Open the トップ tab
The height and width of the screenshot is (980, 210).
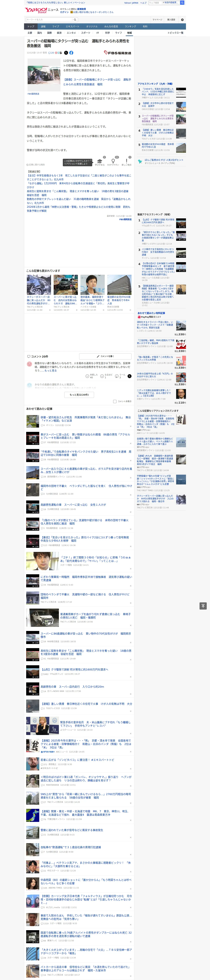31,27
